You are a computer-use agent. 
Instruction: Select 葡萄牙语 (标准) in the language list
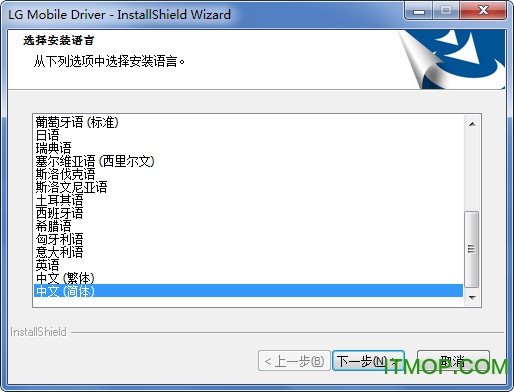tap(248, 122)
